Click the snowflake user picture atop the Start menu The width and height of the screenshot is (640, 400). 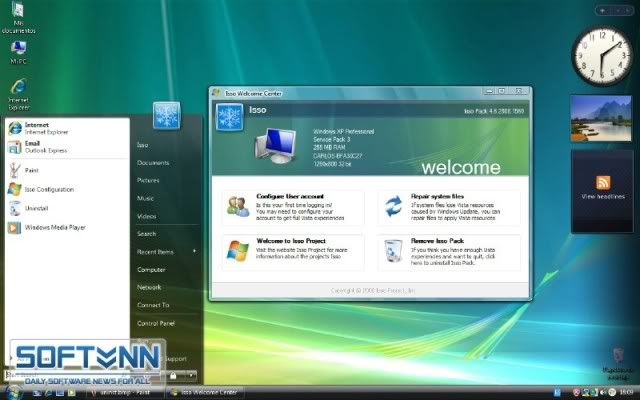[x=167, y=116]
